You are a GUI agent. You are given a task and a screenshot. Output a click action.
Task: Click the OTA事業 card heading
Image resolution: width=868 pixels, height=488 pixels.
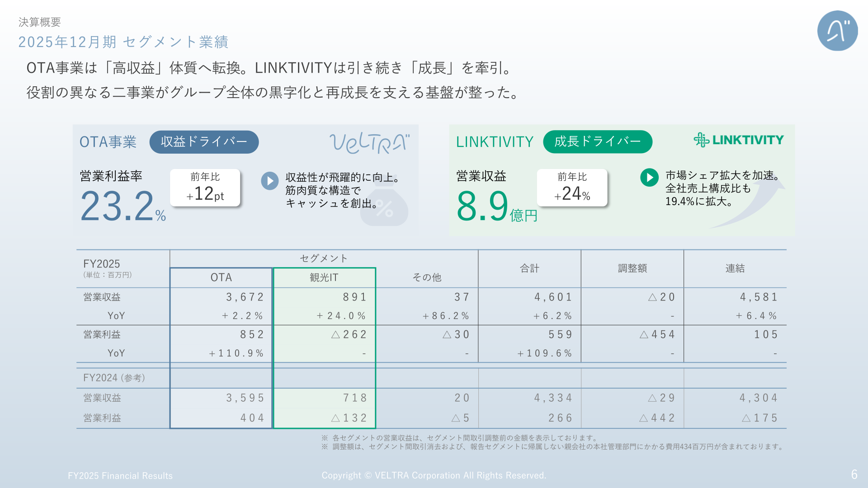108,142
